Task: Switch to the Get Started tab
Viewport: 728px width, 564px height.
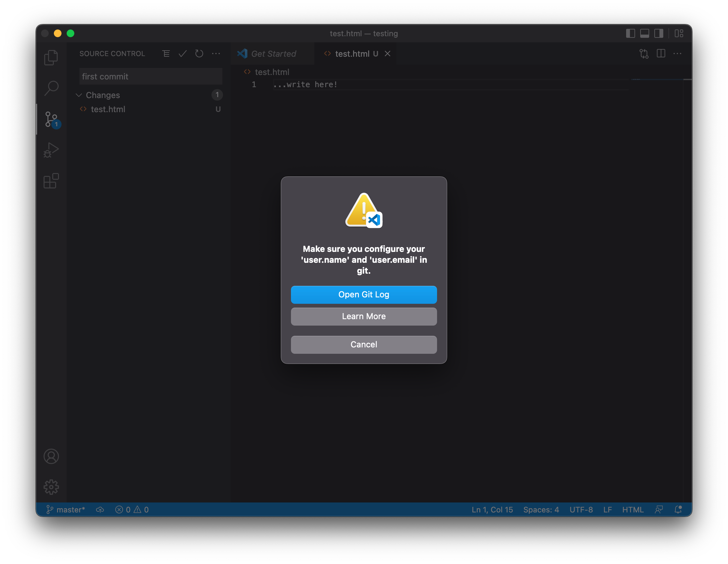Action: click(273, 54)
